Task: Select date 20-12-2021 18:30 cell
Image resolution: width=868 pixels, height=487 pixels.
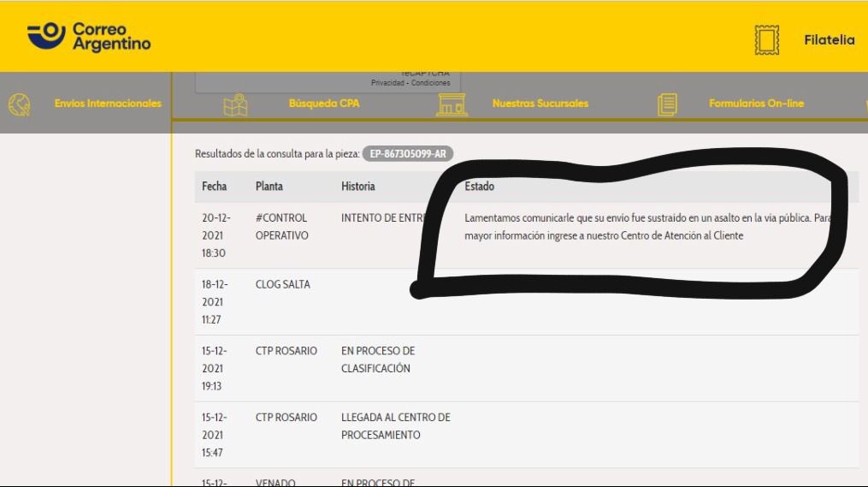Action: [x=216, y=235]
